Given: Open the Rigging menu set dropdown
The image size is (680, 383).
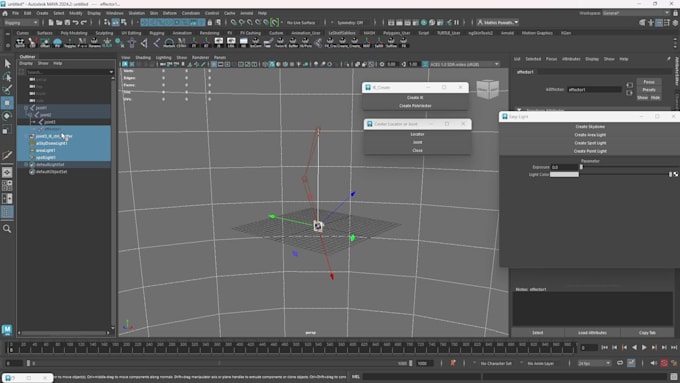Looking at the screenshot, I should click(21, 23).
